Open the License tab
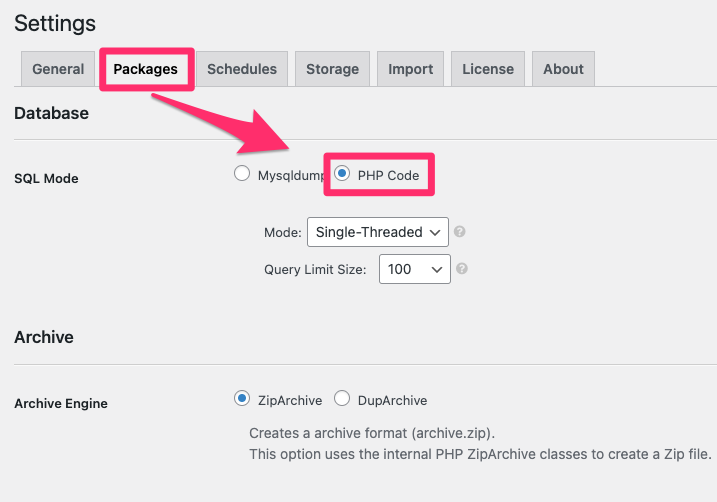 tap(488, 69)
